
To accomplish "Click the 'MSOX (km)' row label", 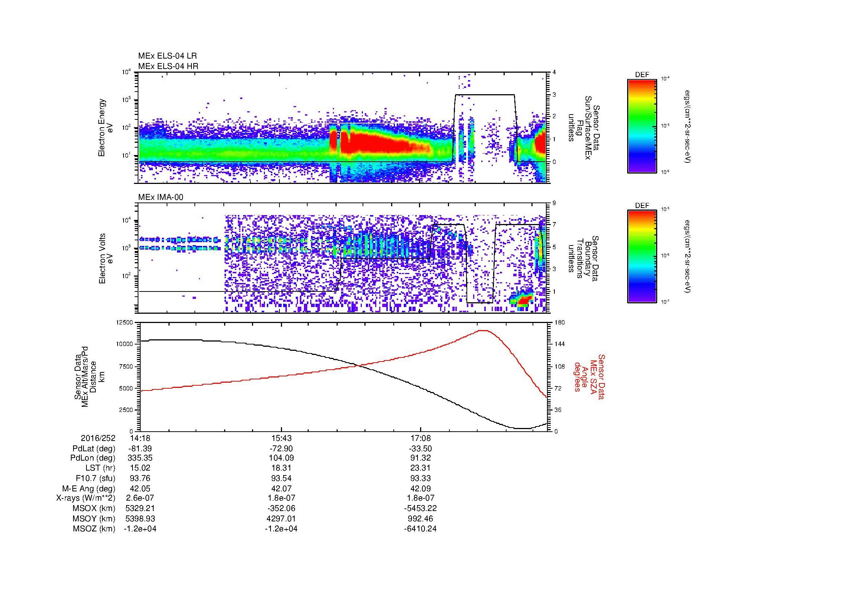I will click(94, 508).
